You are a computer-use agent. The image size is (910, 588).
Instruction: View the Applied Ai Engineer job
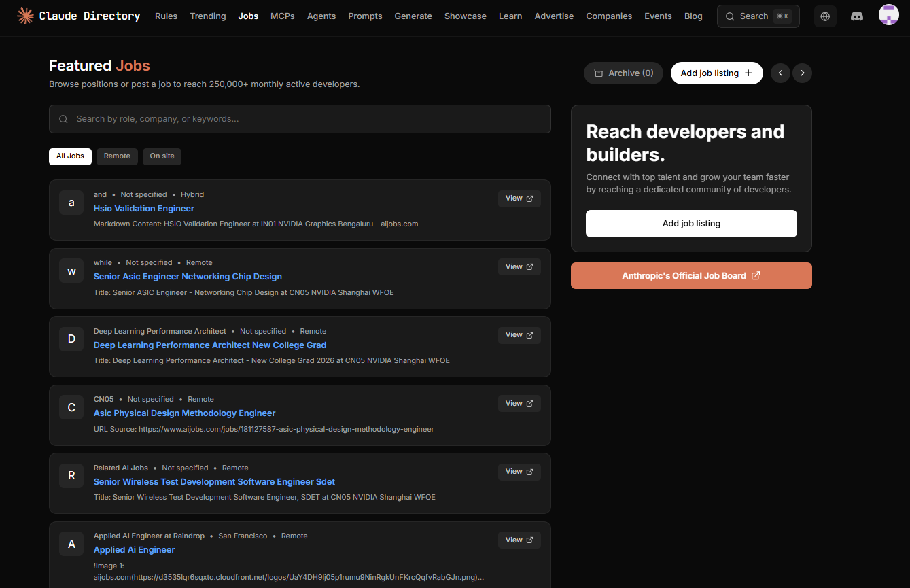[519, 540]
